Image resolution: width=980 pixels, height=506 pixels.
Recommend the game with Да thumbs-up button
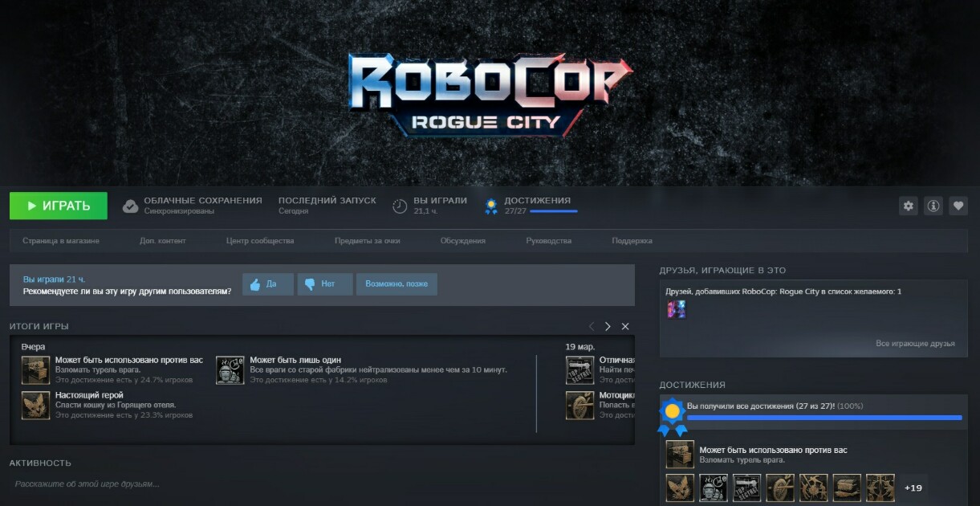coord(268,284)
